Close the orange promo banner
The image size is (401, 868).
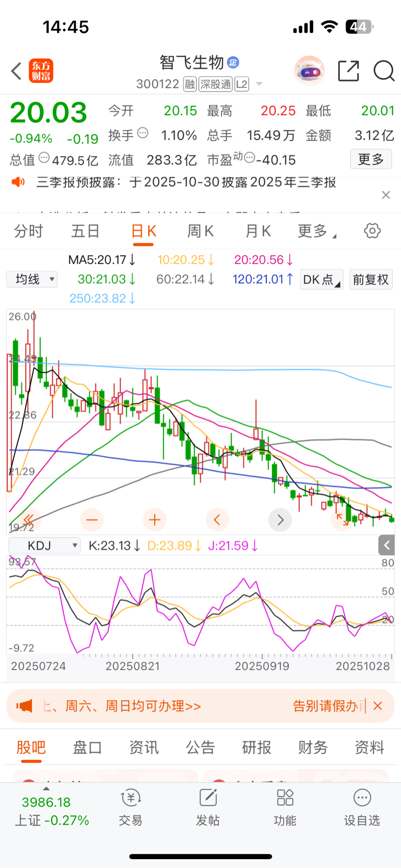378,706
